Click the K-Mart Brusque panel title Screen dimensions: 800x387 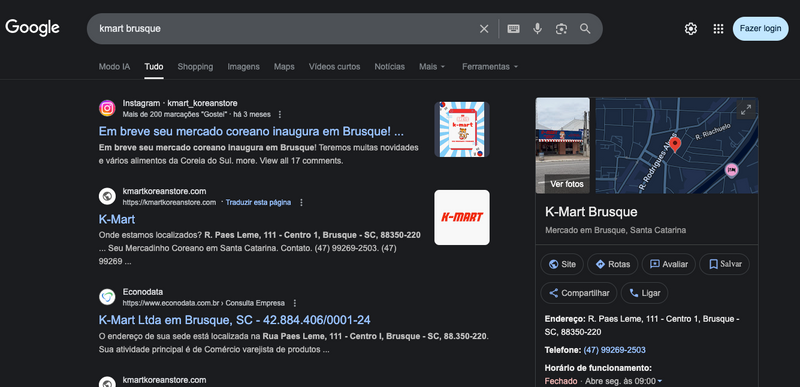coord(591,212)
